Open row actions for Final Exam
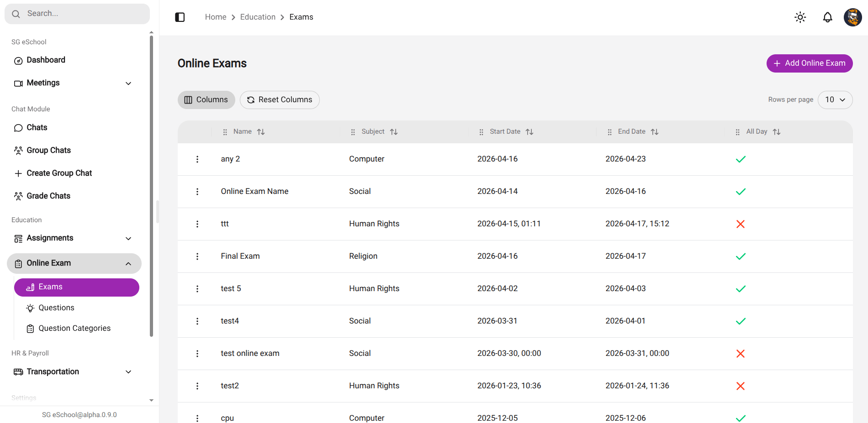Screen dimensions: 868x423 pos(197,256)
